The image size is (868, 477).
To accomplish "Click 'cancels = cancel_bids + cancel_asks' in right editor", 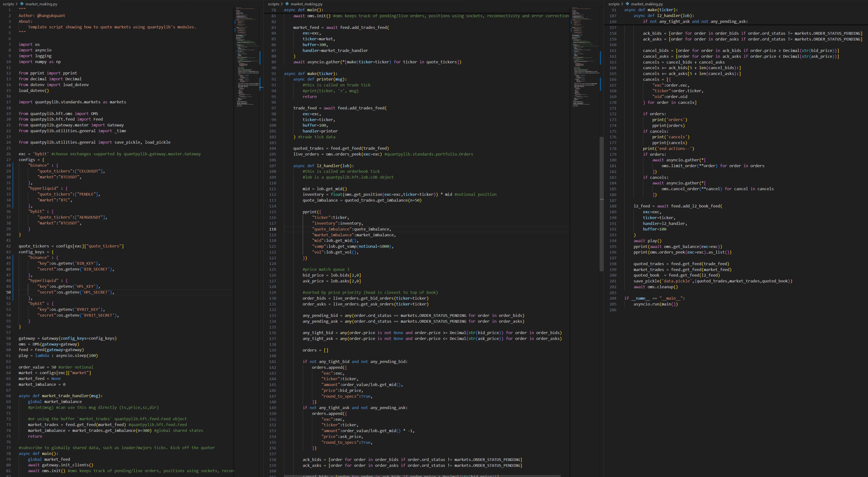I will click(684, 62).
